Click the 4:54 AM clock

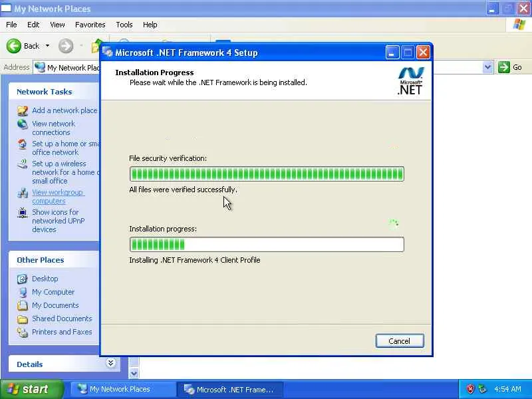tap(507, 389)
